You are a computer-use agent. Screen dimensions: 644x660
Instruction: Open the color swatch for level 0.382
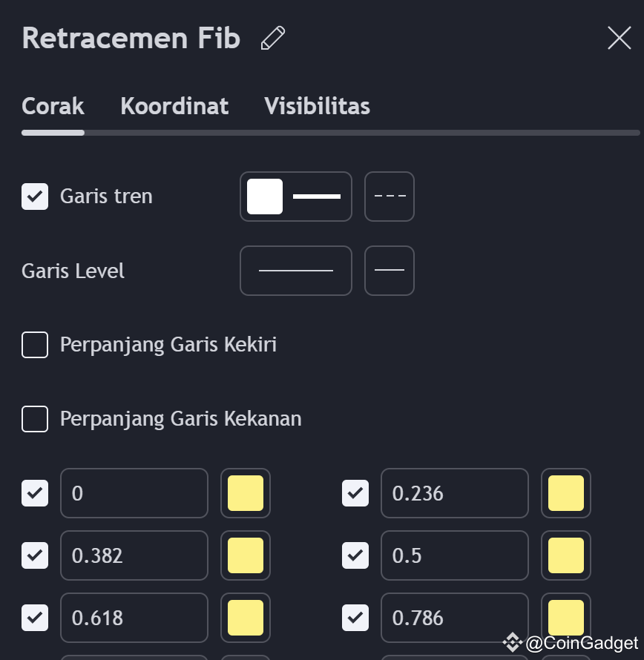(246, 555)
